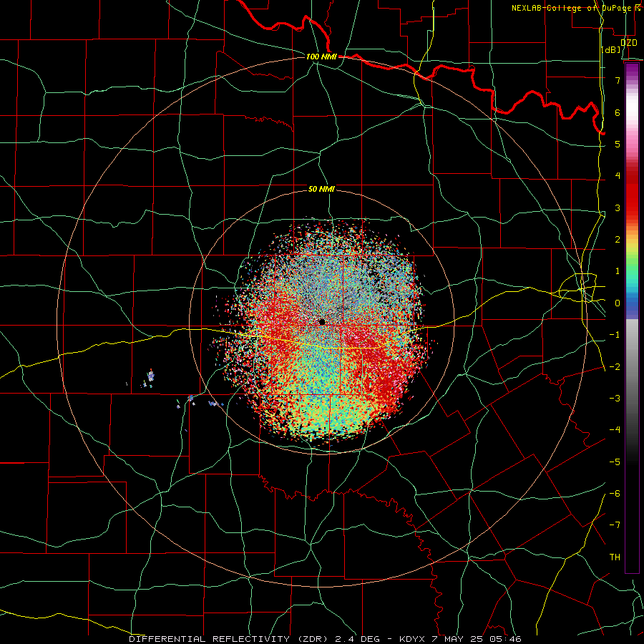Viewport: 644px width, 644px height.
Task: Pick the scale value 5 label
Action: pyautogui.click(x=618, y=144)
